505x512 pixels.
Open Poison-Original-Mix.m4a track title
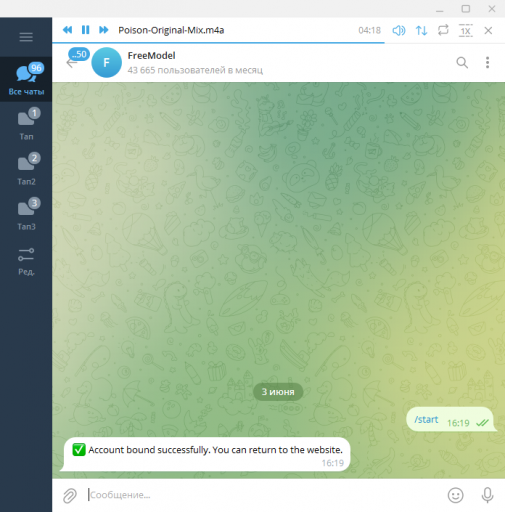coord(171,30)
